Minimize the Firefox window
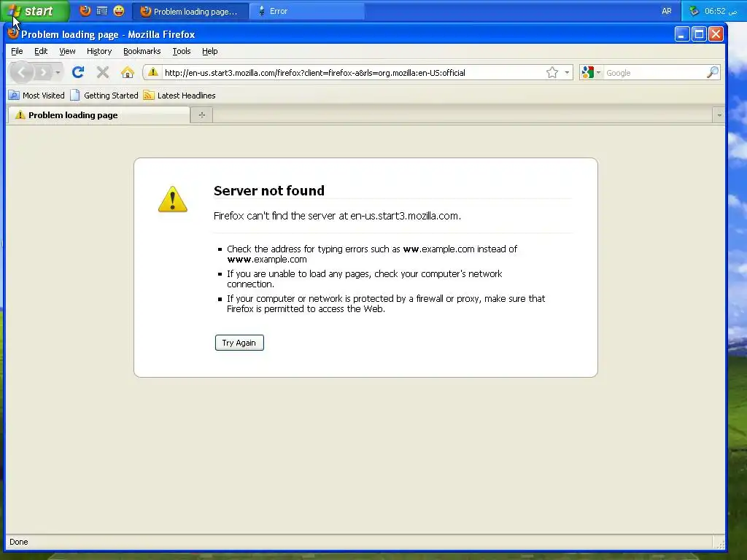Image resolution: width=747 pixels, height=560 pixels. (x=682, y=34)
